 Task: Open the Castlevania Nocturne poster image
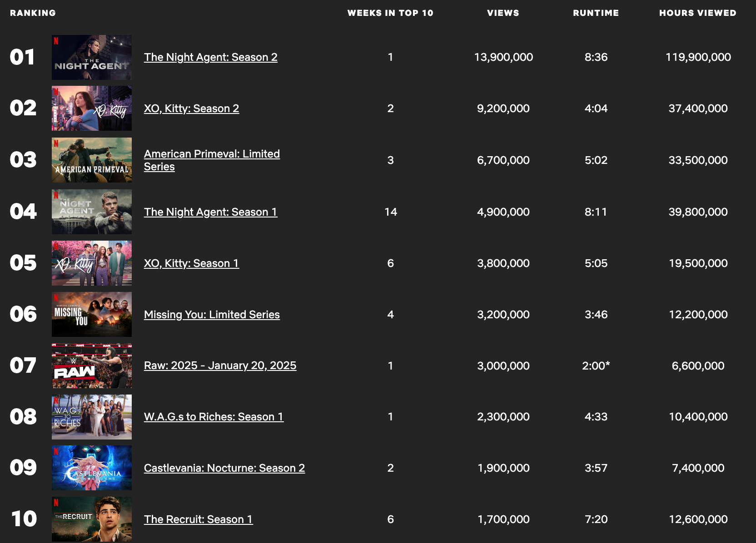click(x=92, y=468)
